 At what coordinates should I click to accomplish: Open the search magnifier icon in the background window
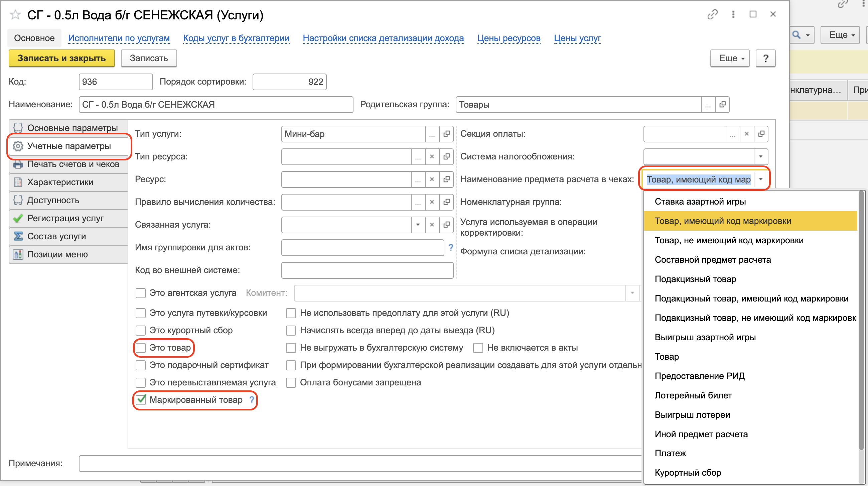(x=797, y=35)
